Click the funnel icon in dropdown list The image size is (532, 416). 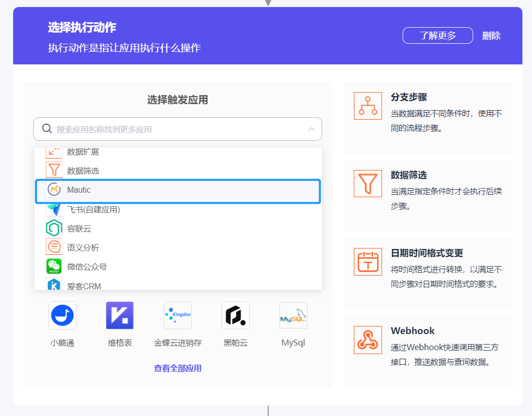tap(54, 170)
